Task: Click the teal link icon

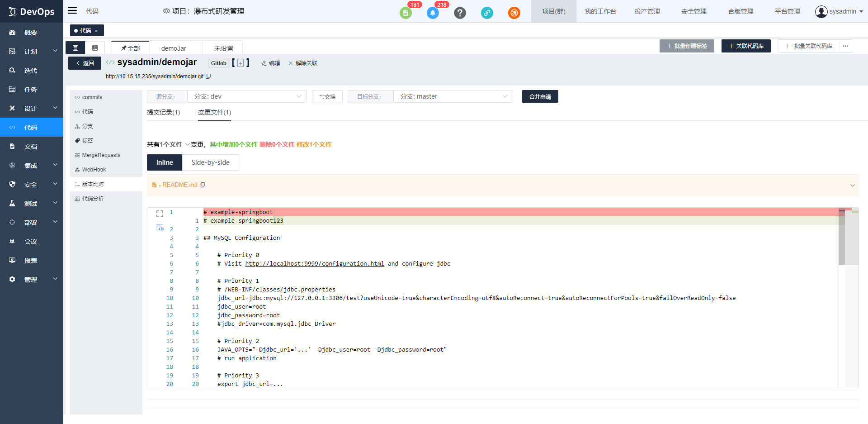Action: [x=487, y=13]
